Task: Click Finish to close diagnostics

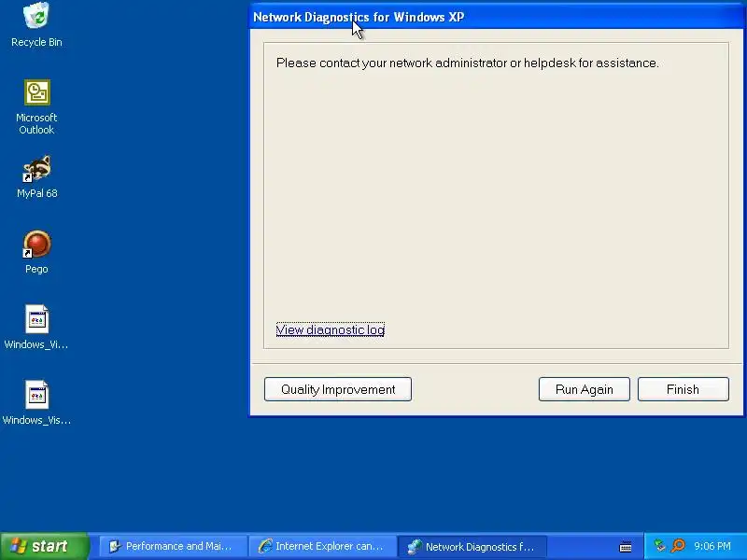Action: pos(684,389)
